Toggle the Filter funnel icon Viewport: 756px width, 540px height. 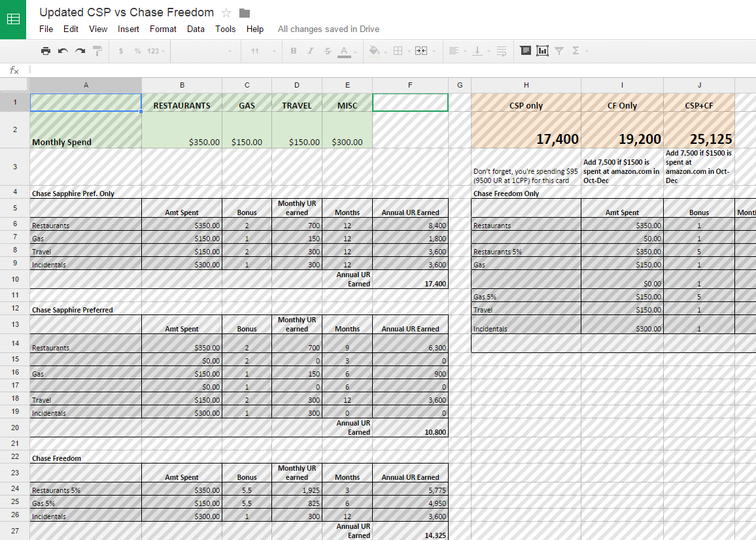click(x=559, y=50)
